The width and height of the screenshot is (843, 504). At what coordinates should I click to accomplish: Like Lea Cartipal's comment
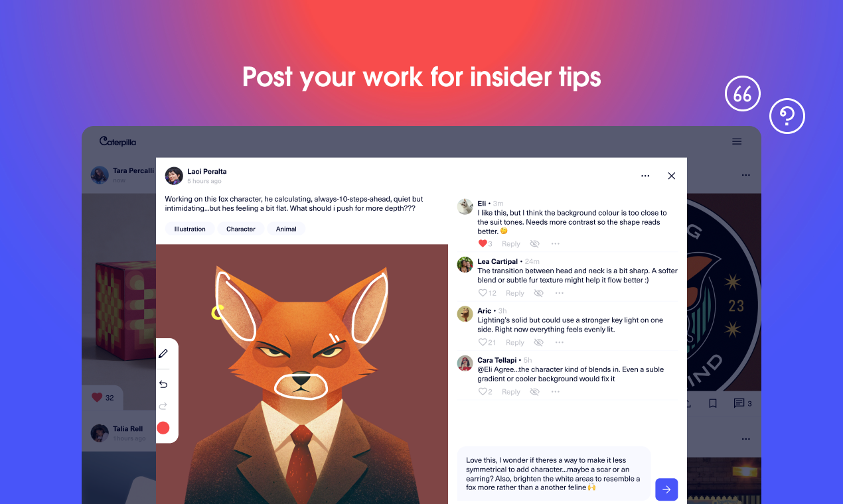coord(483,292)
